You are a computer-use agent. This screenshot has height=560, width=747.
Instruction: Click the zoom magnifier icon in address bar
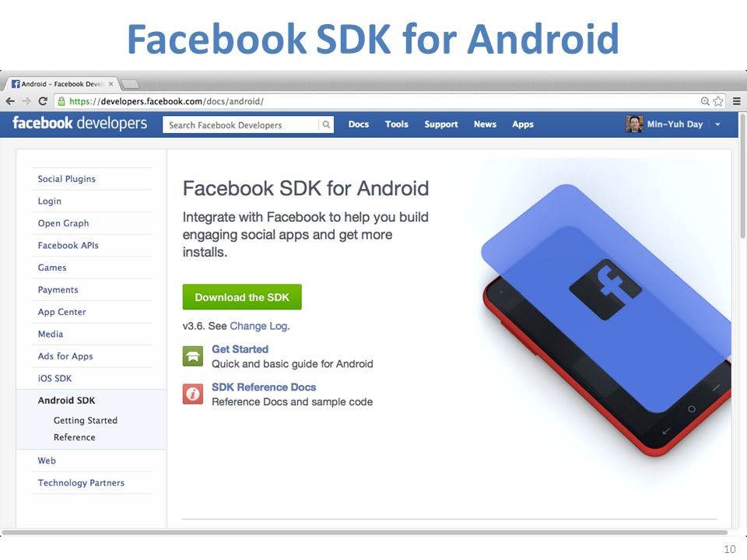coord(705,101)
